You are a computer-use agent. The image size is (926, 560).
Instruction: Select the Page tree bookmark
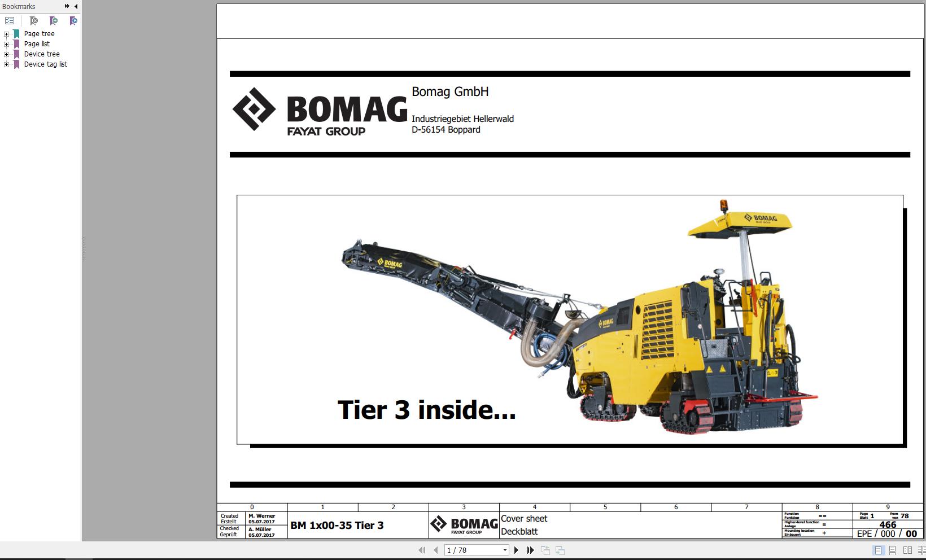click(x=39, y=34)
